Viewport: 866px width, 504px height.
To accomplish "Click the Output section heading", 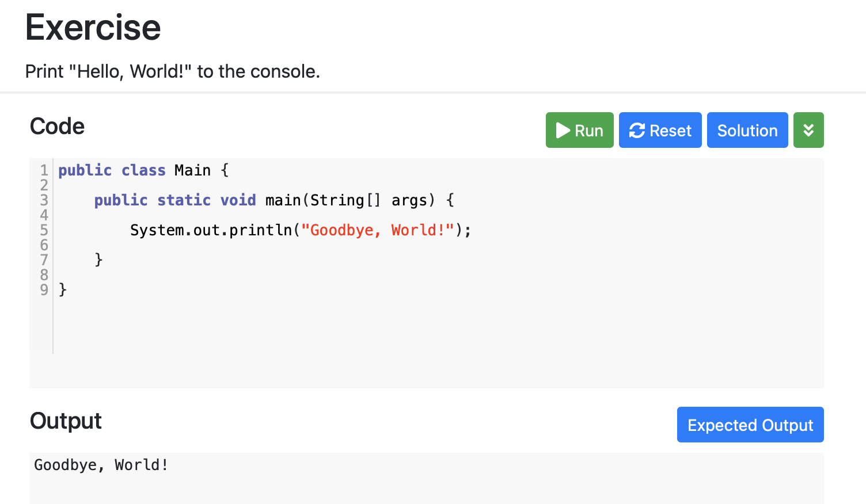I will [66, 421].
